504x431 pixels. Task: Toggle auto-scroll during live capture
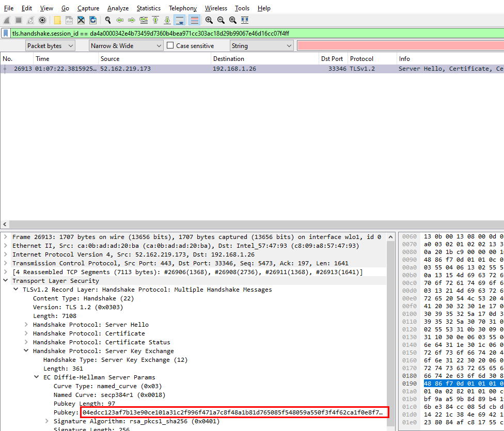point(180,20)
